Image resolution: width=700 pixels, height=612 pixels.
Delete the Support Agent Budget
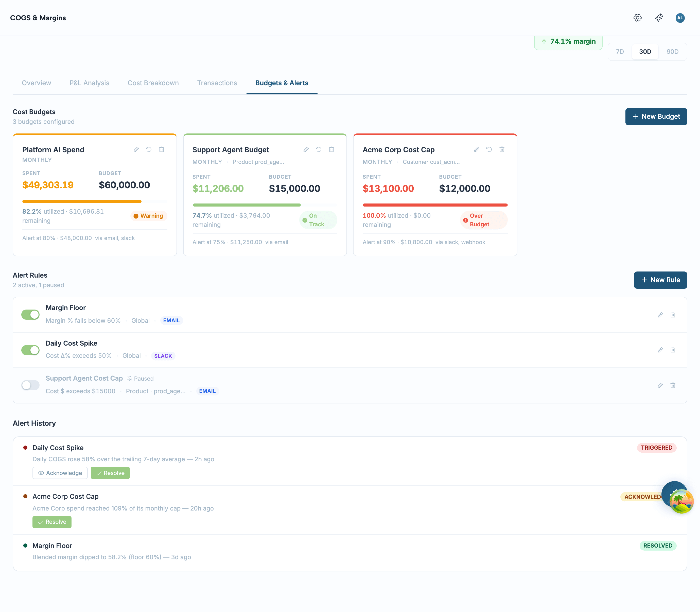(x=331, y=149)
